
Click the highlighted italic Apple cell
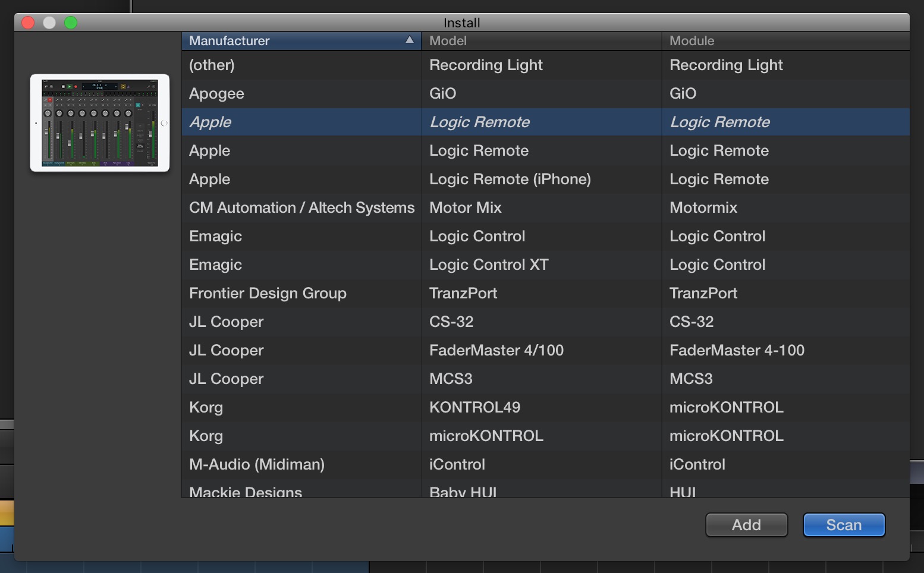210,122
